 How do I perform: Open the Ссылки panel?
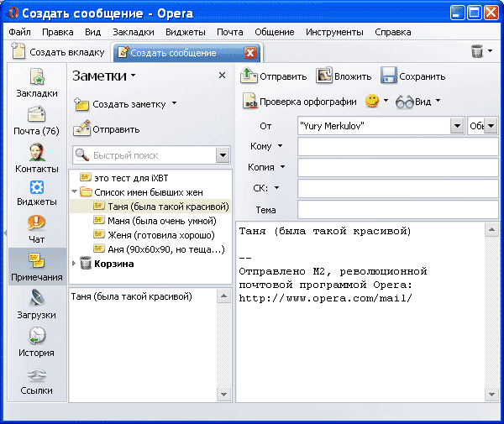(36, 381)
